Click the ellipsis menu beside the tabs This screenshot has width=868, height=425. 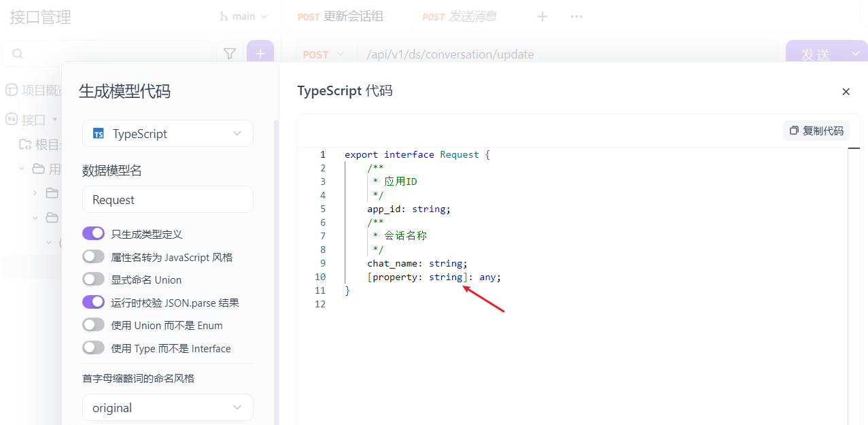point(576,16)
